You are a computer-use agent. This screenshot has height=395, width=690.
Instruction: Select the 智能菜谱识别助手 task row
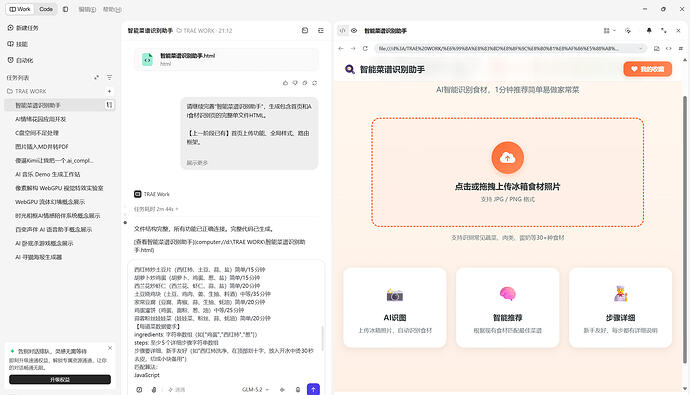pos(59,105)
